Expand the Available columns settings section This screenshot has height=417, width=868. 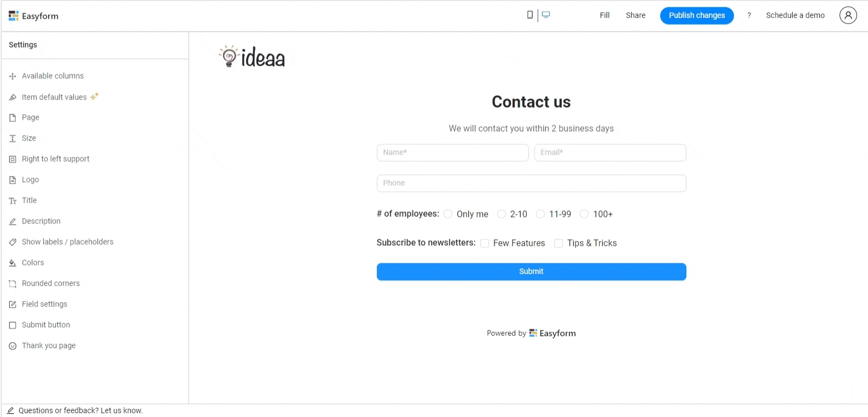(x=53, y=76)
